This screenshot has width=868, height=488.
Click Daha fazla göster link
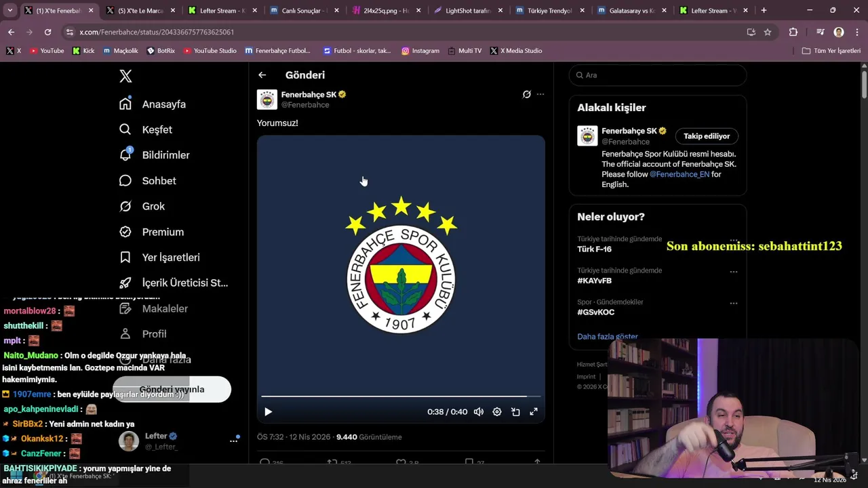click(x=608, y=336)
